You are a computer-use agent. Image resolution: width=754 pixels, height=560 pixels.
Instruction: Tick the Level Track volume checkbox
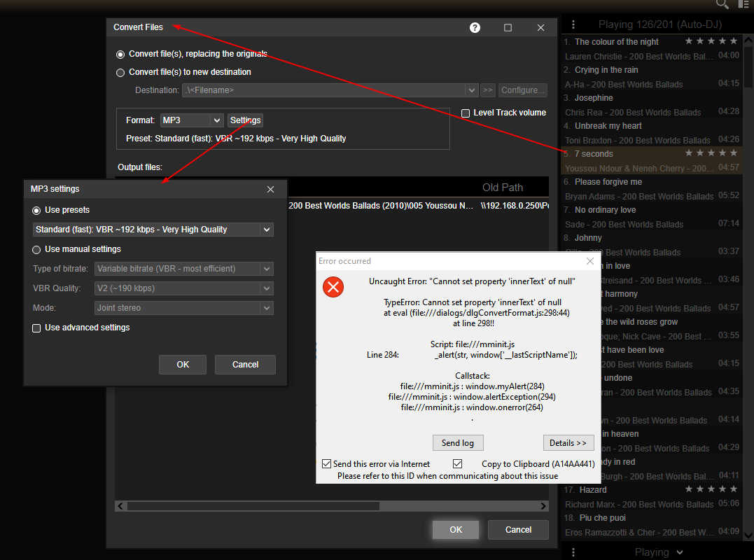(x=466, y=113)
